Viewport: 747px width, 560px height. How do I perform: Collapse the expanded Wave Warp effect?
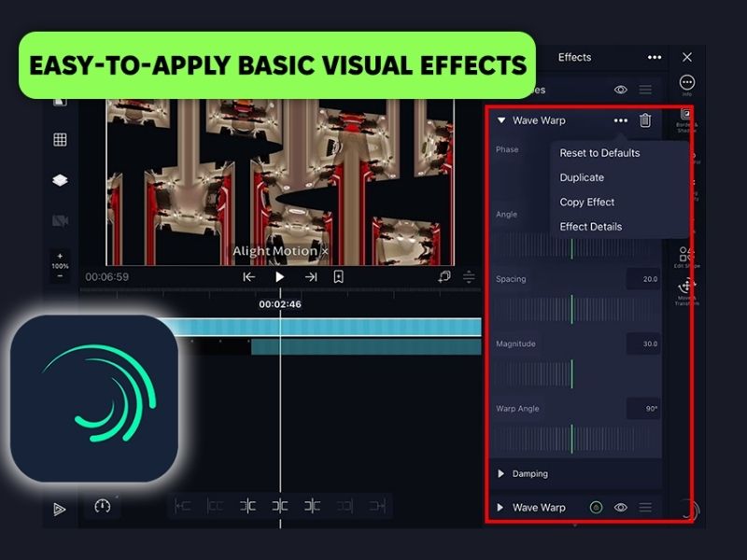(501, 120)
